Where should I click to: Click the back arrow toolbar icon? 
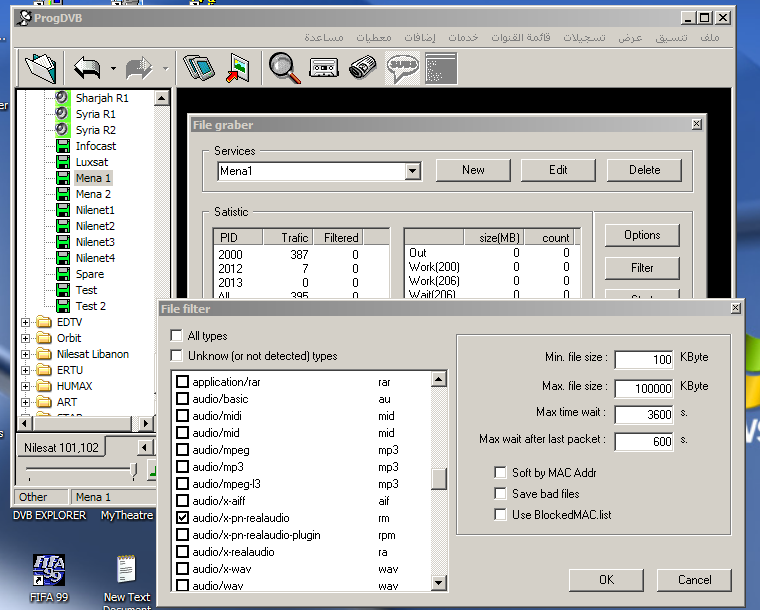click(x=88, y=68)
